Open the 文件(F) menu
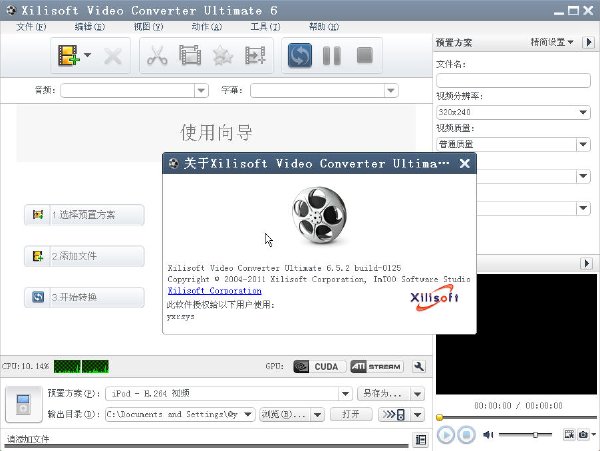The height and width of the screenshot is (451, 600). [x=31, y=27]
